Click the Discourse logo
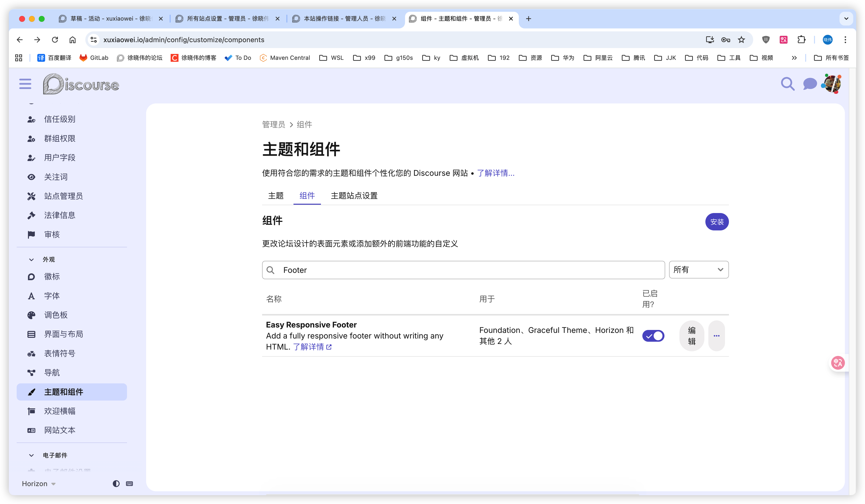This screenshot has width=865, height=504. pos(81,84)
